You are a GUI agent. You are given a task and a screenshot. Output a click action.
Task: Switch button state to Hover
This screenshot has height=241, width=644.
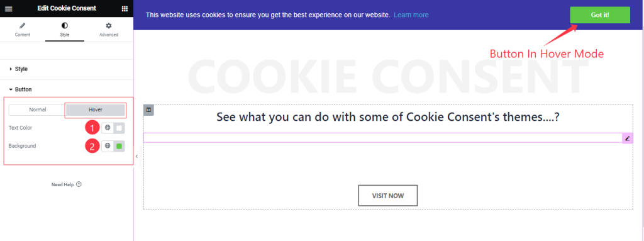point(96,110)
